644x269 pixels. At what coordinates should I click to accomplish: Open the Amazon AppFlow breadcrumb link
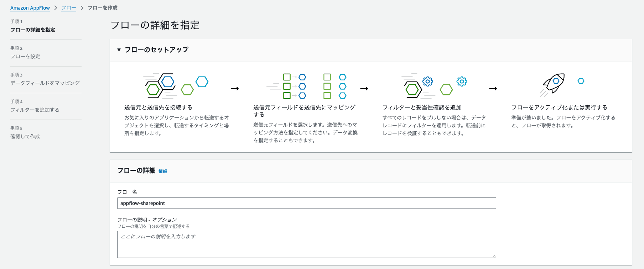click(x=30, y=8)
